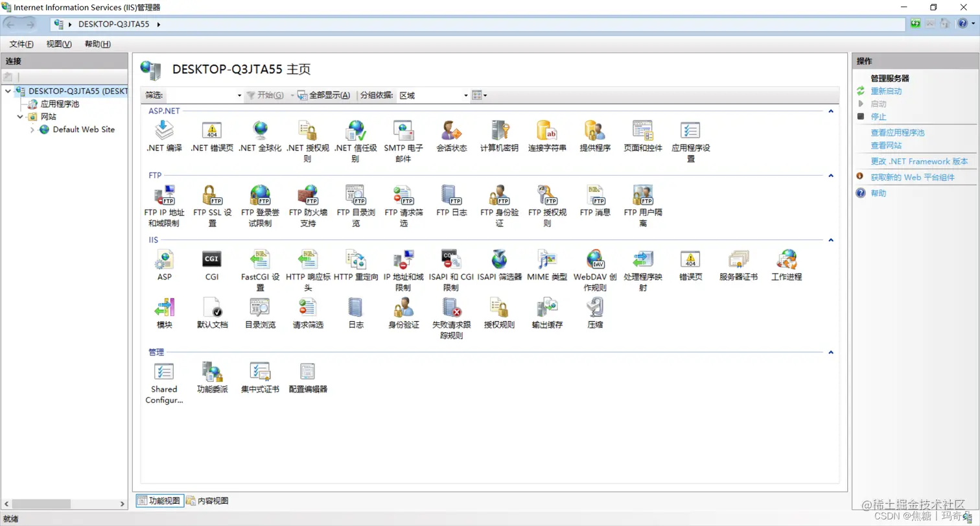Click the 帮助 link in actions pane
Screen dimensions: 980x526
click(x=878, y=193)
